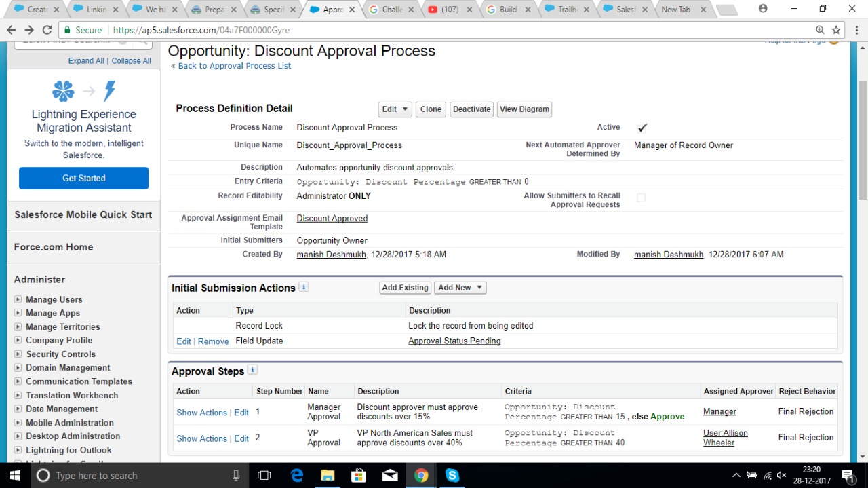
Task: Click the Get Started button
Action: point(83,178)
